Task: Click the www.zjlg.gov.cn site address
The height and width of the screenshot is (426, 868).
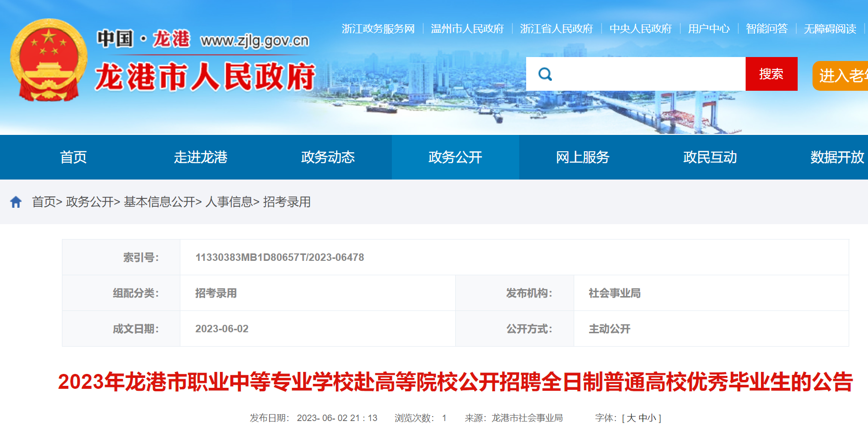Action: pyautogui.click(x=255, y=41)
